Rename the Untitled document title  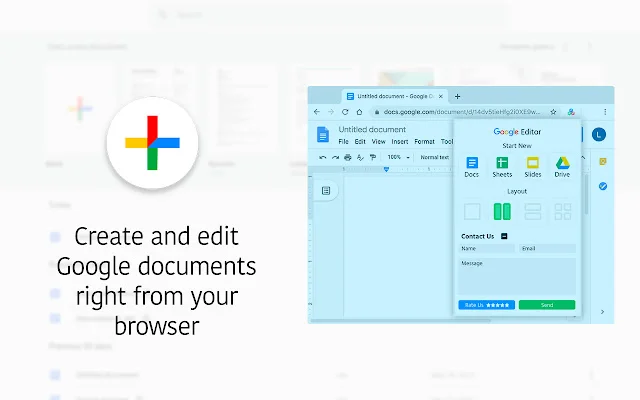[372, 129]
